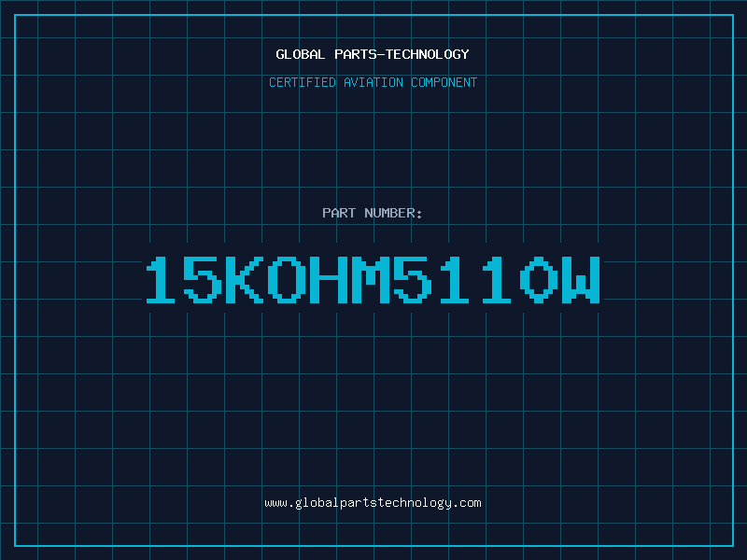Viewport: 747px width, 560px height.
Task: Click the www prefix of the URL
Action: click(275, 504)
